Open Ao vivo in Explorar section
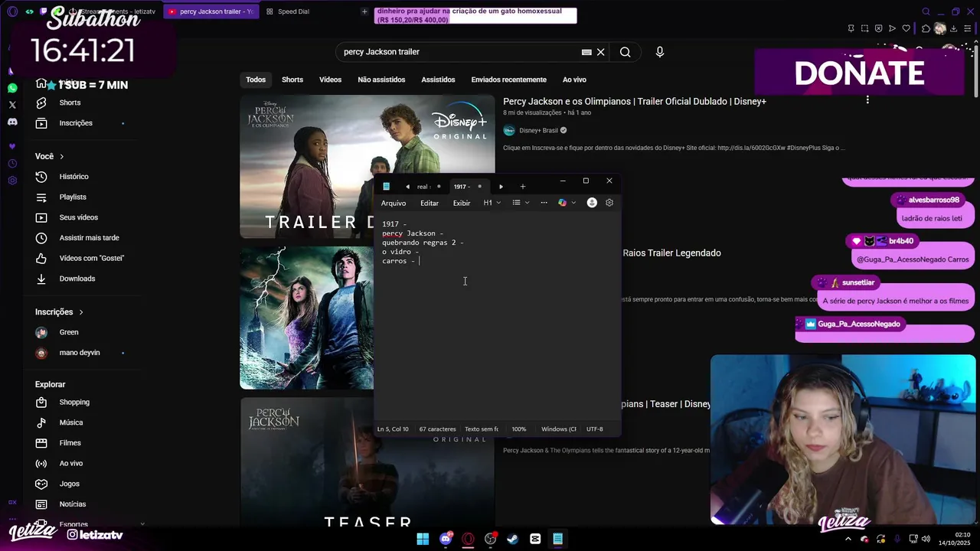This screenshot has width=980, height=551. coord(70,463)
